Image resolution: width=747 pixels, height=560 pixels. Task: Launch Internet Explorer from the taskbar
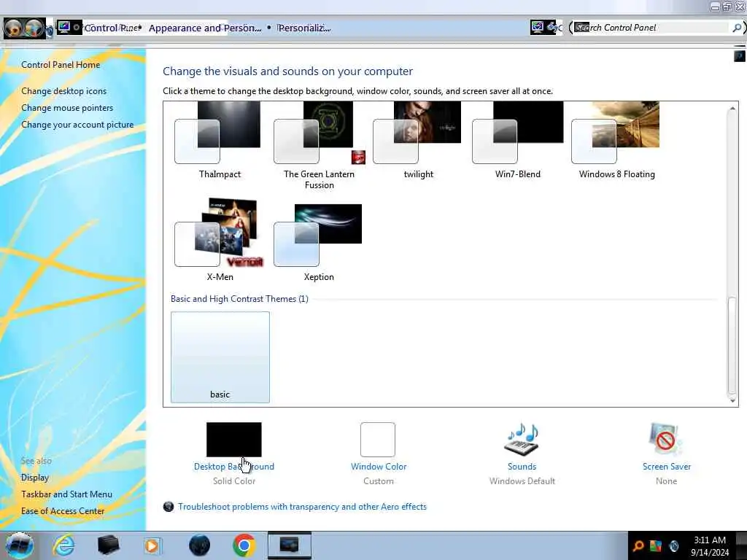tap(64, 545)
